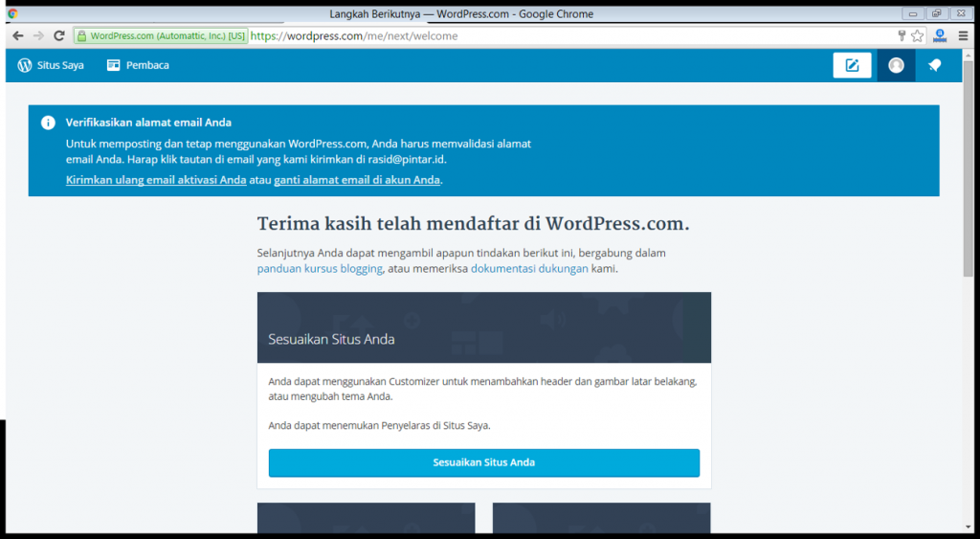
Task: Open the dokumentasi dukungan link
Action: point(529,269)
